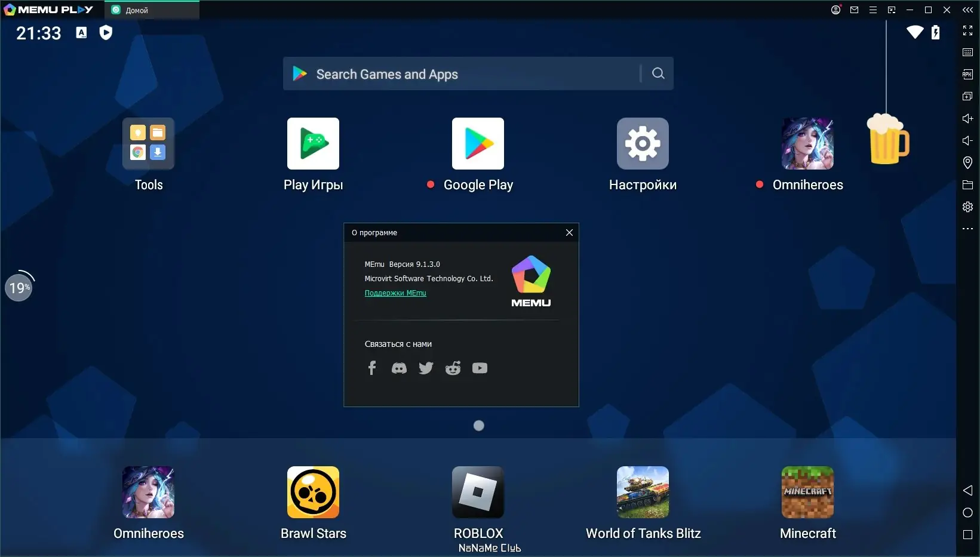This screenshot has height=557, width=980.
Task: Open World of Tanks Blitz
Action: tap(643, 492)
